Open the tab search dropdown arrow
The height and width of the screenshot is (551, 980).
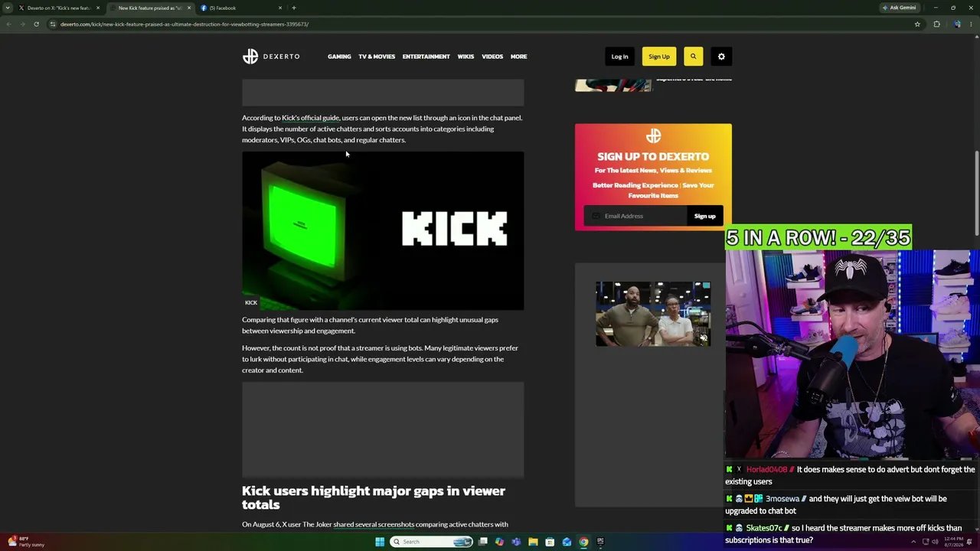(8, 8)
